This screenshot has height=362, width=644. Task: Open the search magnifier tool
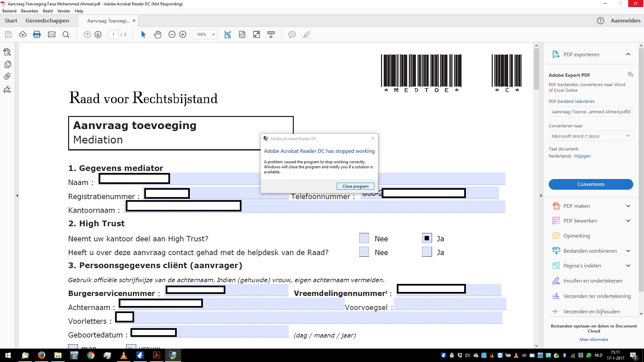pos(66,35)
